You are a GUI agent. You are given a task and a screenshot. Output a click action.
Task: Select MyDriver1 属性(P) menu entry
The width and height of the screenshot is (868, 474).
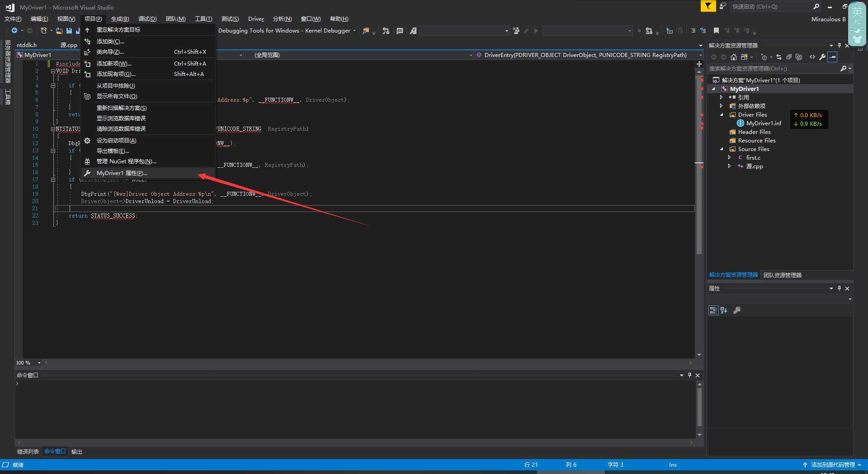point(147,173)
